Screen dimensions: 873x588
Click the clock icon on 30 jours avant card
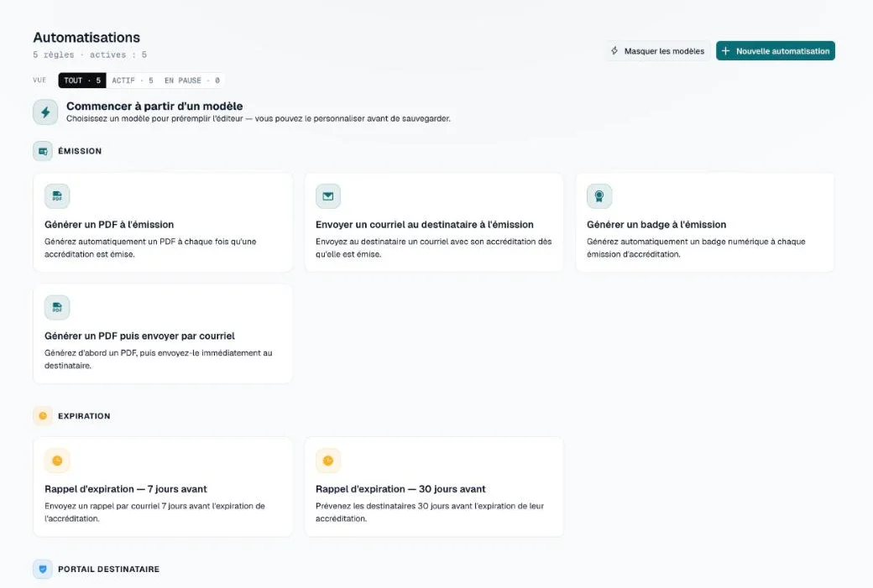click(328, 461)
